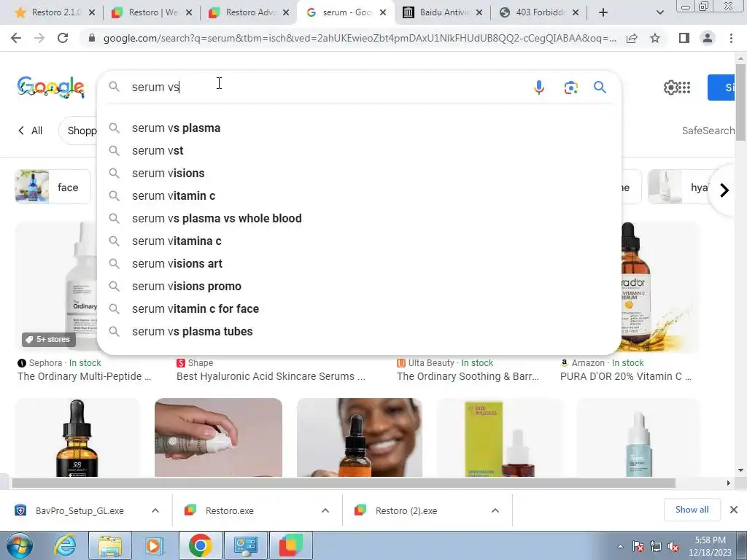747x560 pixels.
Task: Click the share page icon in address bar
Action: [x=632, y=38]
